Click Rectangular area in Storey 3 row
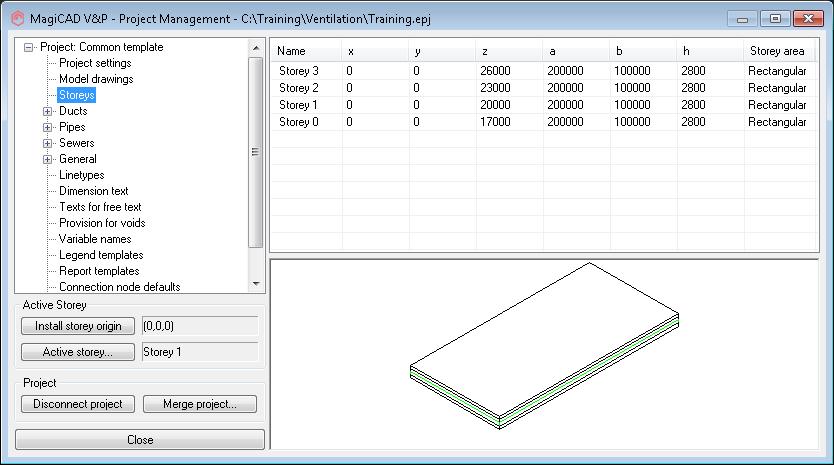Image resolution: width=834 pixels, height=465 pixels. click(777, 71)
